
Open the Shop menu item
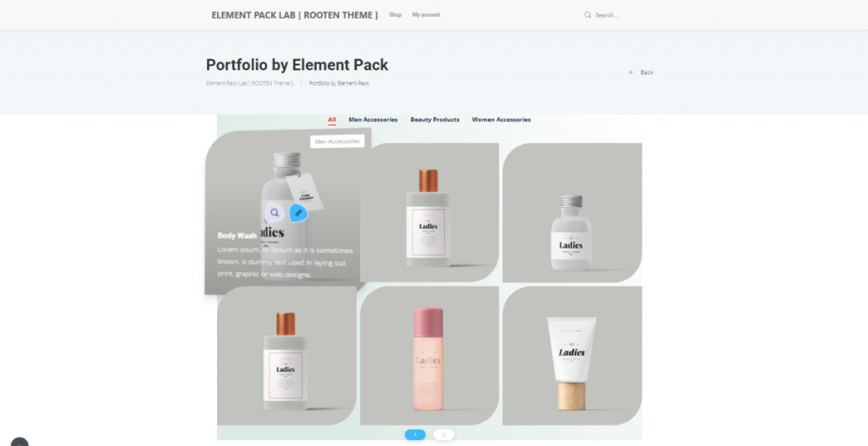tap(395, 15)
